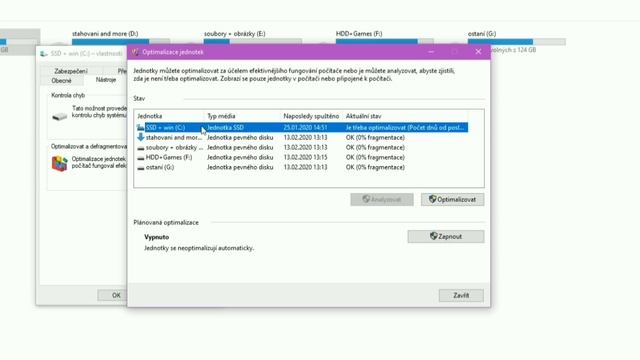Click the SSD + win (C:) drive icon
The image size is (640, 360).
coord(140,128)
